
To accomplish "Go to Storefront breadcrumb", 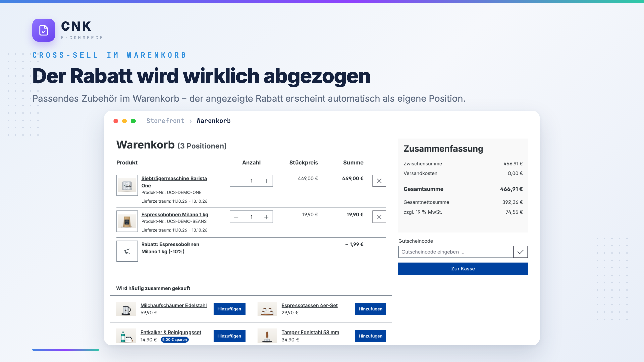I will [x=165, y=121].
